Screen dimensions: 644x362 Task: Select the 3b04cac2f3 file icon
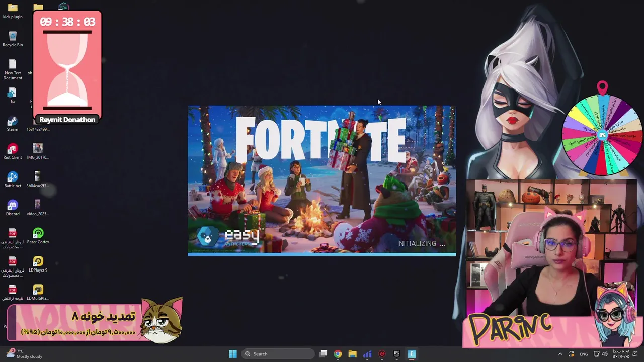coord(38,180)
